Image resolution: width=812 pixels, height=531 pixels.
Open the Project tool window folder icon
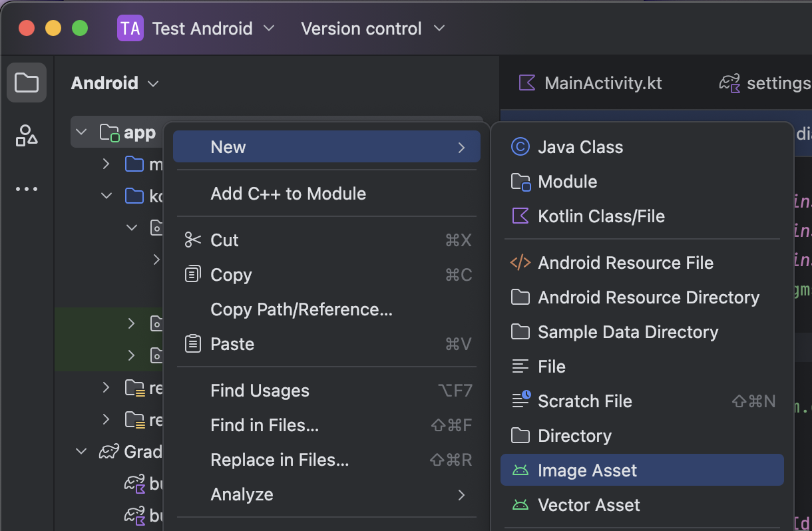coord(27,83)
